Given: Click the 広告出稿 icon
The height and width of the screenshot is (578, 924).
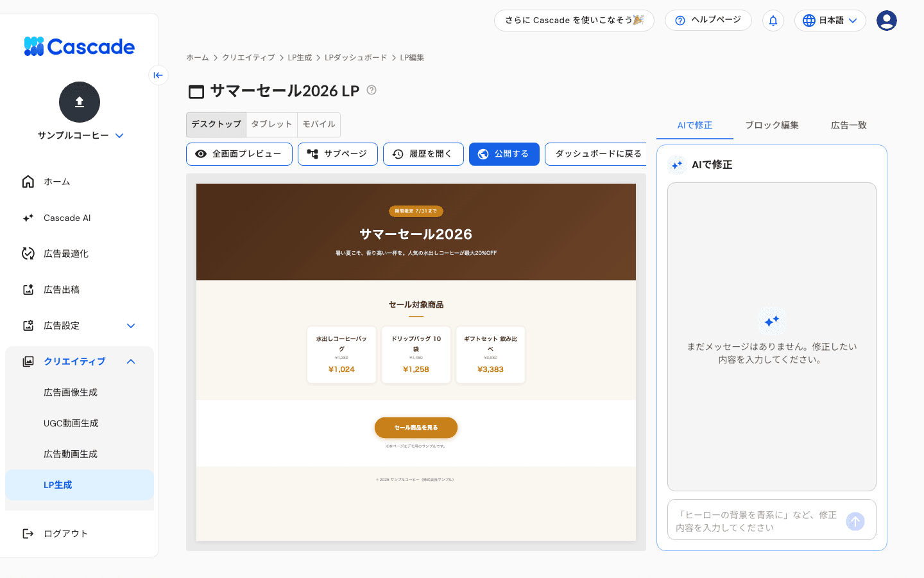Looking at the screenshot, I should pos(28,290).
